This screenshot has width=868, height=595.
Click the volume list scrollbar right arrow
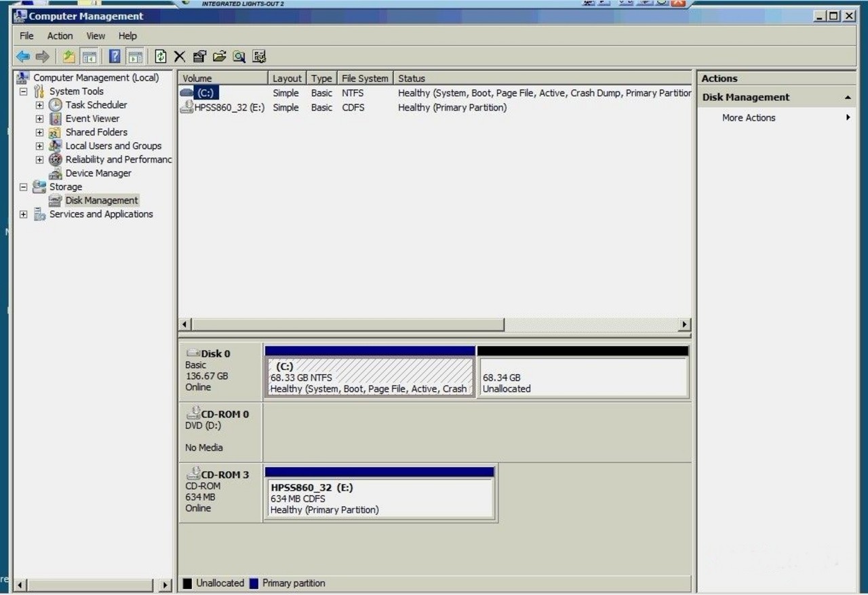tap(684, 325)
